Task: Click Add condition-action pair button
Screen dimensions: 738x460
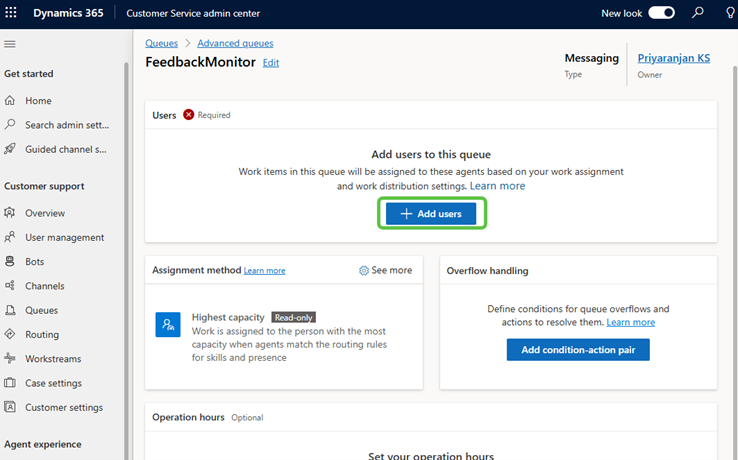Action: (577, 350)
